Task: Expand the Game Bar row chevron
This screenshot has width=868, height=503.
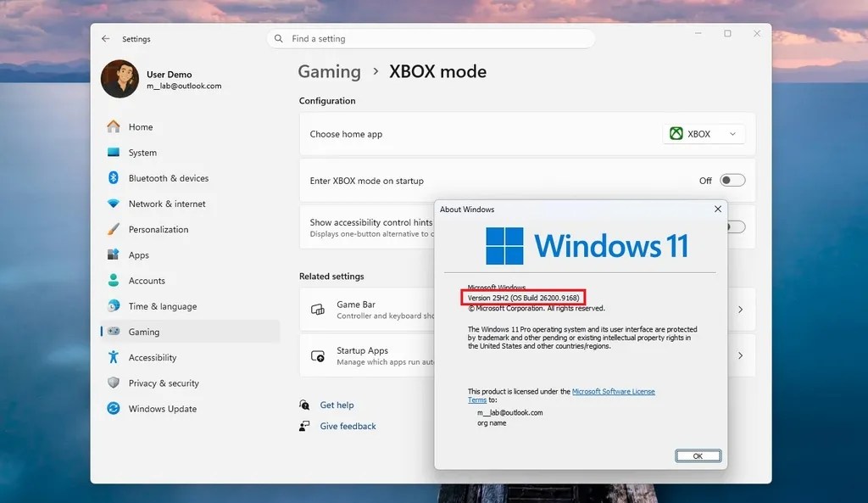Action: [x=740, y=310]
